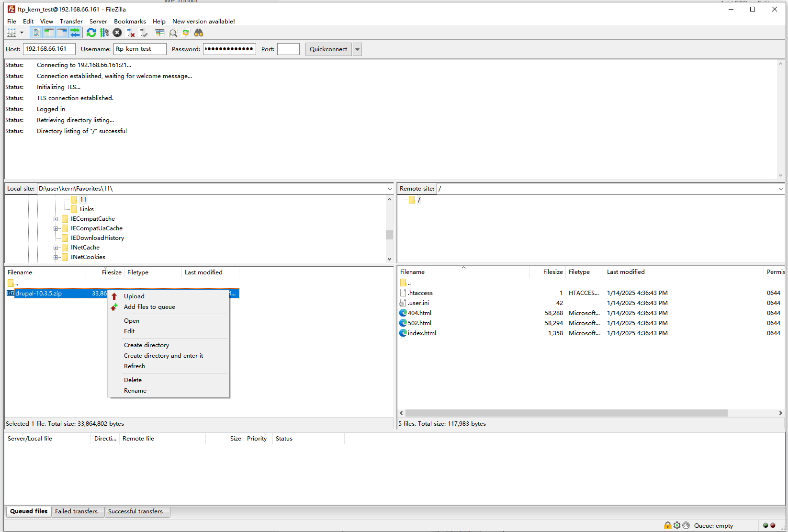Open directory listing filters icon
Screen dimensions: 788x532
[160, 33]
